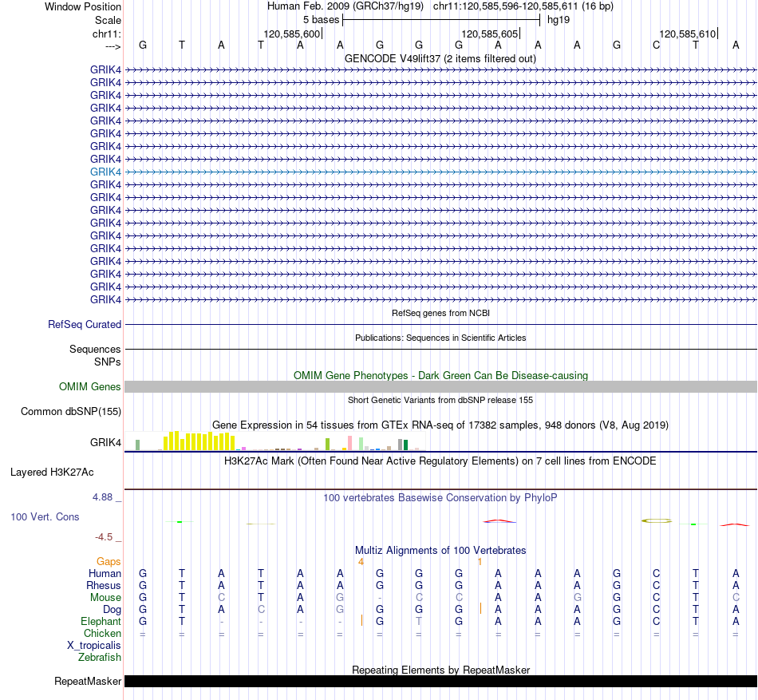The height and width of the screenshot is (700, 758).
Task: Open the RefSeq Curated track label
Action: coord(84,324)
